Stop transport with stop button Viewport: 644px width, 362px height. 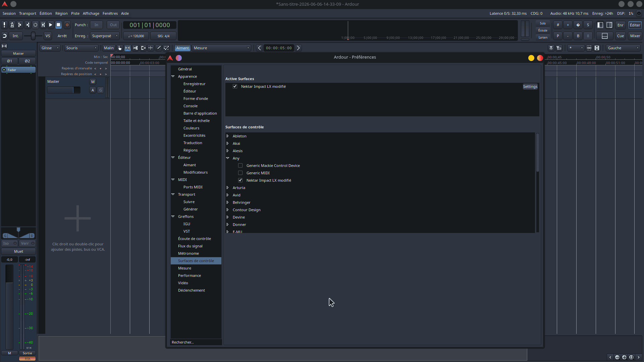point(58,25)
